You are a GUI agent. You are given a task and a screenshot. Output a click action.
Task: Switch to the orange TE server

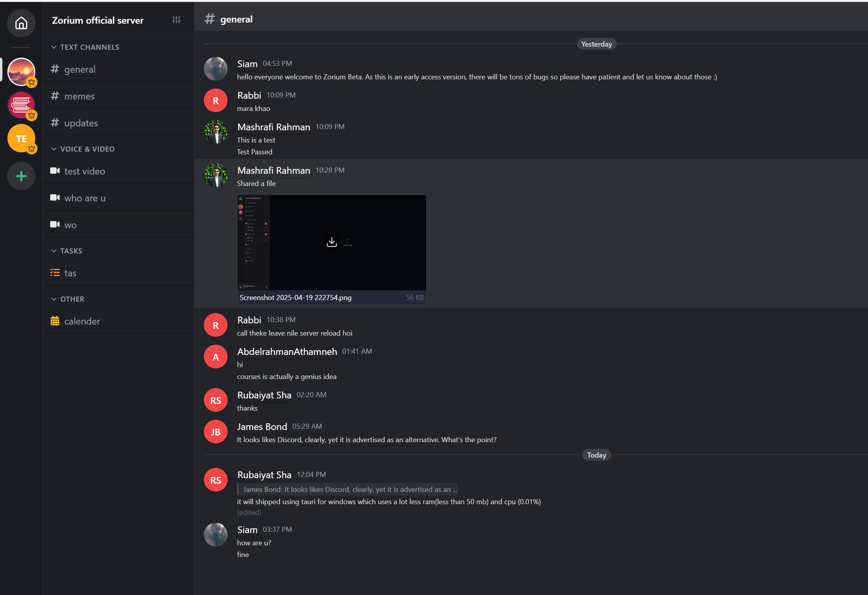21,139
